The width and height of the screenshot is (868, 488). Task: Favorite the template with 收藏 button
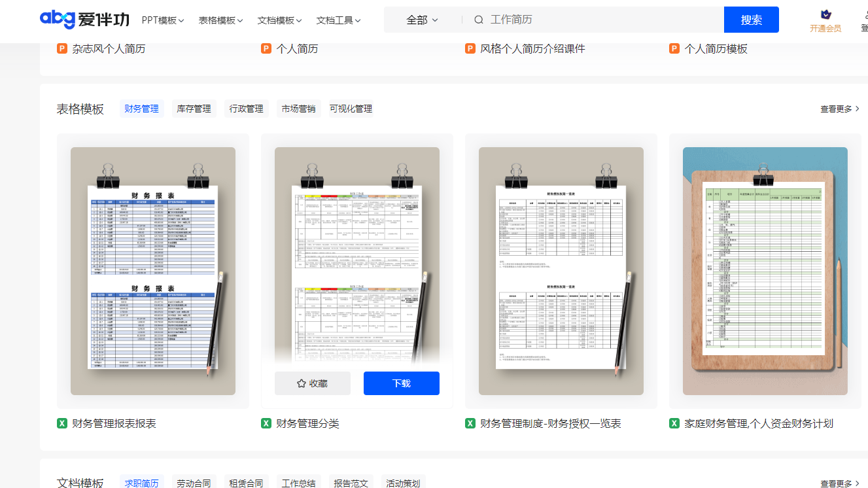coord(312,383)
